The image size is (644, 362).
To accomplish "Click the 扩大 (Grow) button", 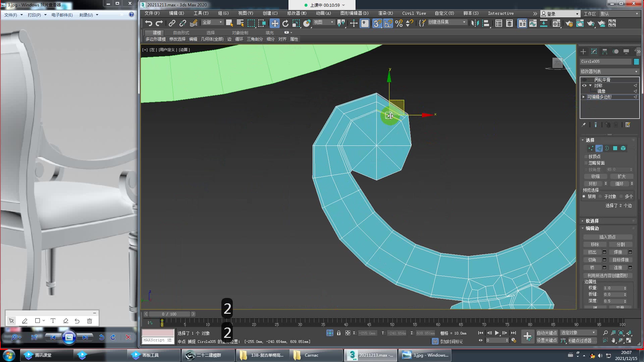I will pos(622,176).
